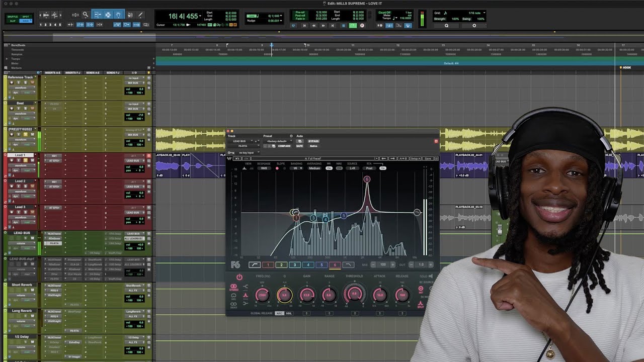Screen dimensions: 644x362
Task: Click F6 undo arrow button
Action: pyautogui.click(x=237, y=158)
